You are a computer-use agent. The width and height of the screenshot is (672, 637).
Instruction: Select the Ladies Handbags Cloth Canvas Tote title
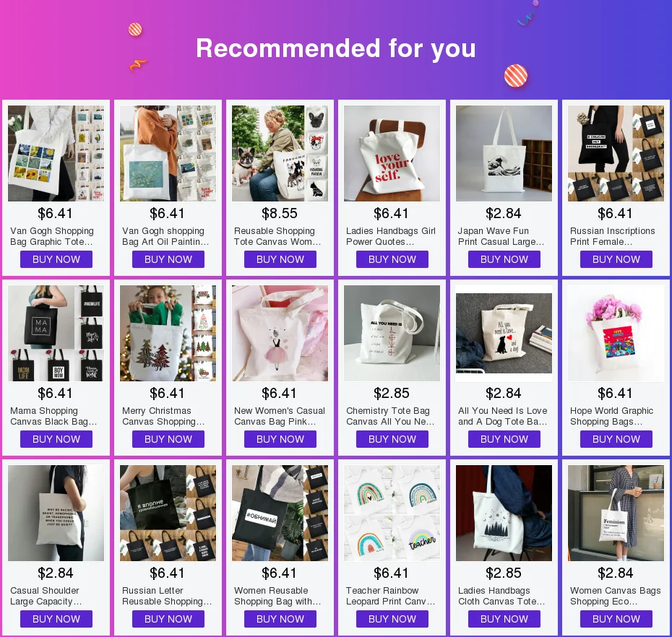(501, 596)
